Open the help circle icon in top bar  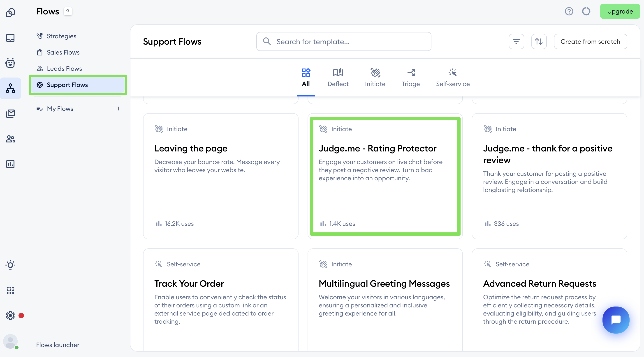[x=569, y=11]
